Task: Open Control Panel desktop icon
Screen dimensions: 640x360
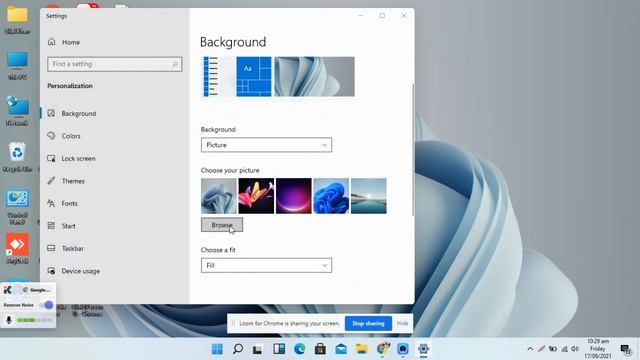Action: point(17,199)
